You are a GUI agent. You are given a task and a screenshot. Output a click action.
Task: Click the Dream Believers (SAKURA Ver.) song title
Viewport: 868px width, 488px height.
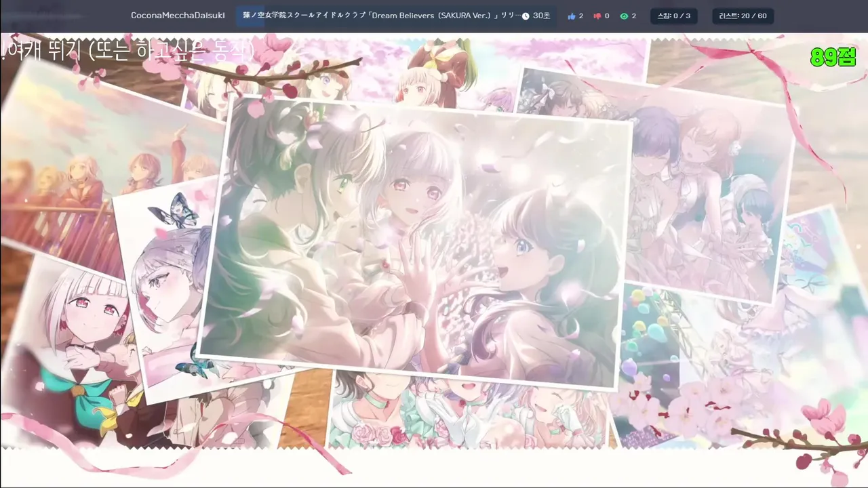(382, 16)
